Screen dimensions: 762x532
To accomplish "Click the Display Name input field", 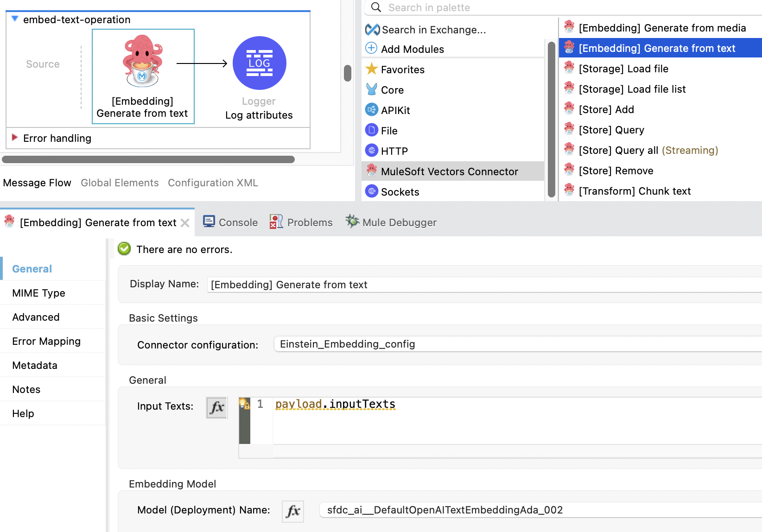I will (484, 285).
